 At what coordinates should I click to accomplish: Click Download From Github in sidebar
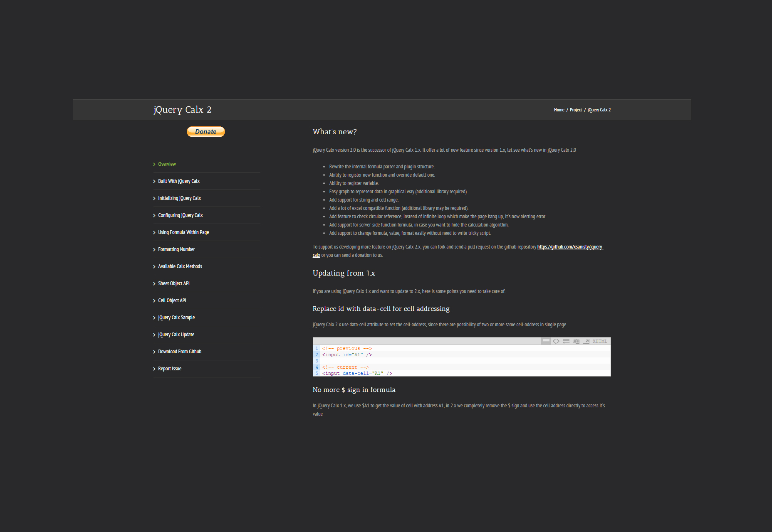(179, 352)
